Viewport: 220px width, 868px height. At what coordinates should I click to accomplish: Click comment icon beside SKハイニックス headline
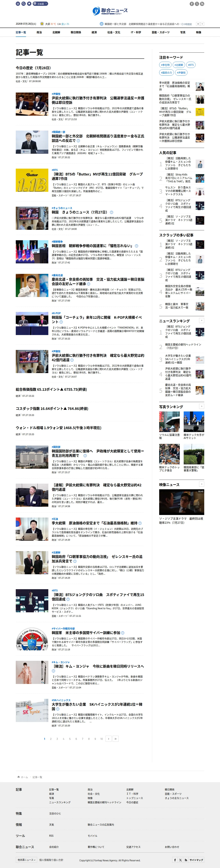coord(58,709)
